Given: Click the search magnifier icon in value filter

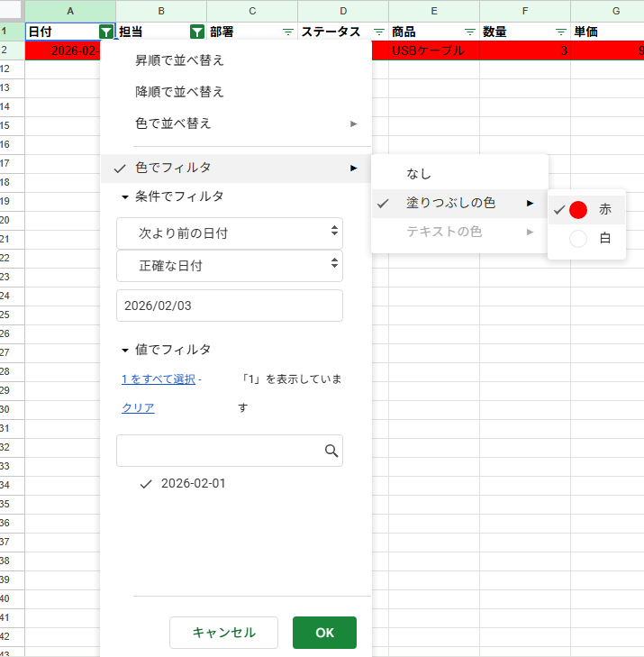Looking at the screenshot, I should pos(331,451).
